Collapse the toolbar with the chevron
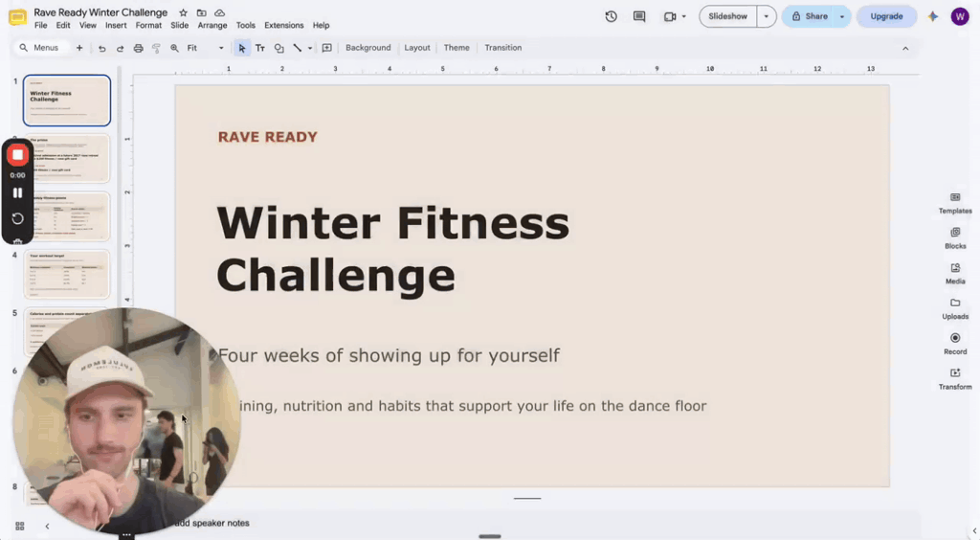980x540 pixels. 905,48
